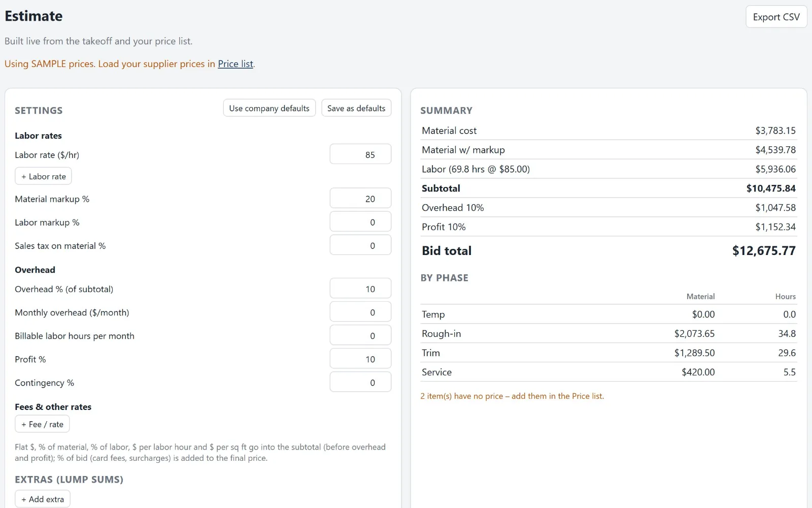Click the Rough-in phase row label
The width and height of the screenshot is (812, 508).
442,334
